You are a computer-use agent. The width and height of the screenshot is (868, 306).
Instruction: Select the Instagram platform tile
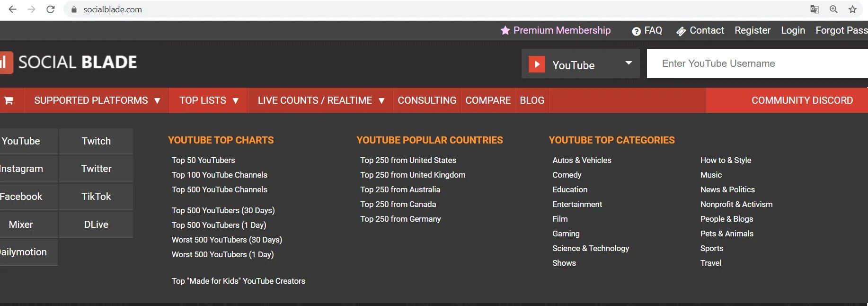(x=28, y=169)
